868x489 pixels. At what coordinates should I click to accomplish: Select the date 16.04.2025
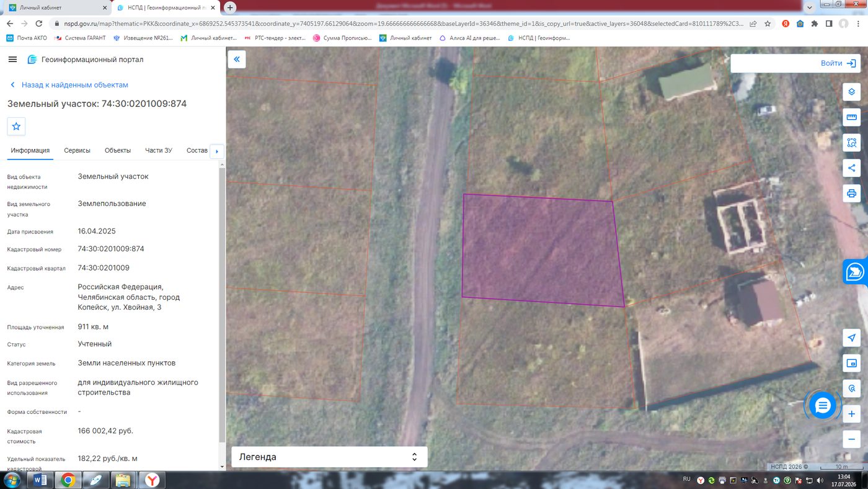(x=97, y=231)
